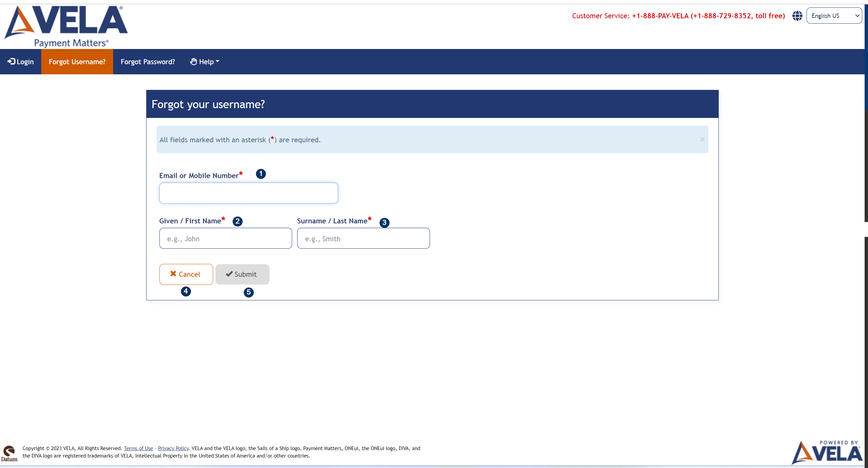Click Submit to recover username
868x468 pixels.
[242, 274]
